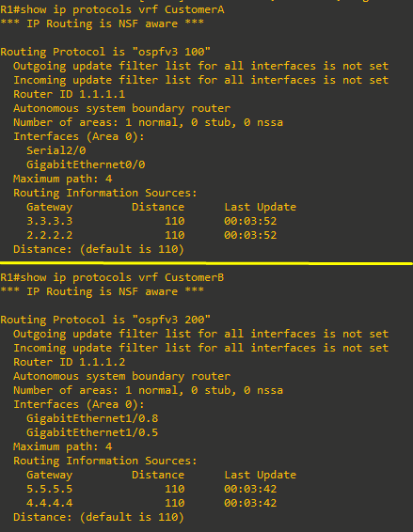Click gateway 4.4.4.4 in CustomerB sources
The height and width of the screenshot is (532, 413).
pyautogui.click(x=50, y=503)
